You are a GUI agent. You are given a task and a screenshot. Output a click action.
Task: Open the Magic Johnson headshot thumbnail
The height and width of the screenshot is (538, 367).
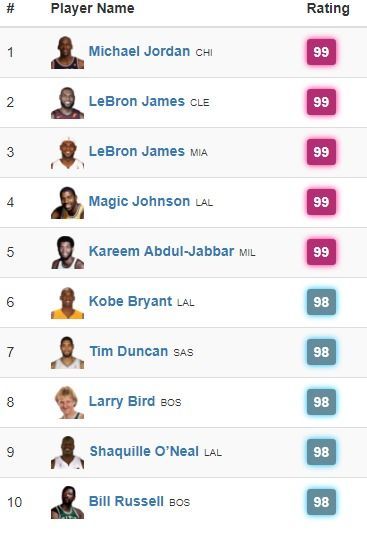pyautogui.click(x=68, y=202)
